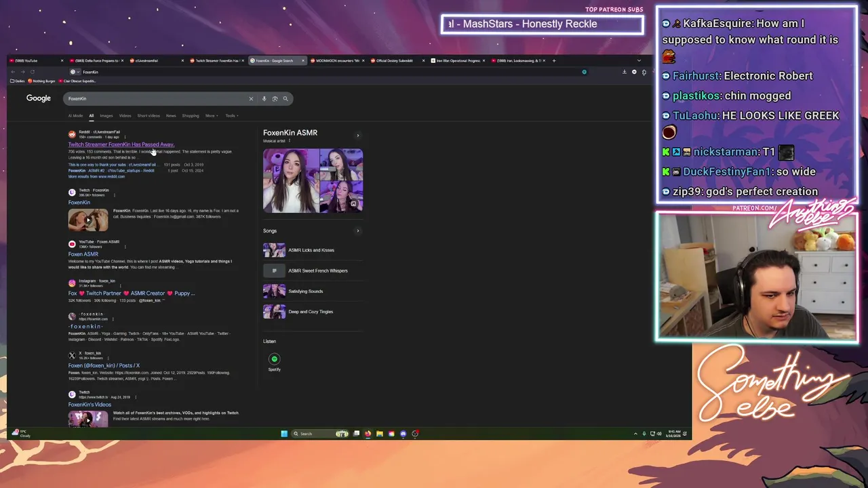Screen dimensions: 868x488
Task: Open Foxen (@foxen_kin) Posts / X link
Action: tap(104, 366)
